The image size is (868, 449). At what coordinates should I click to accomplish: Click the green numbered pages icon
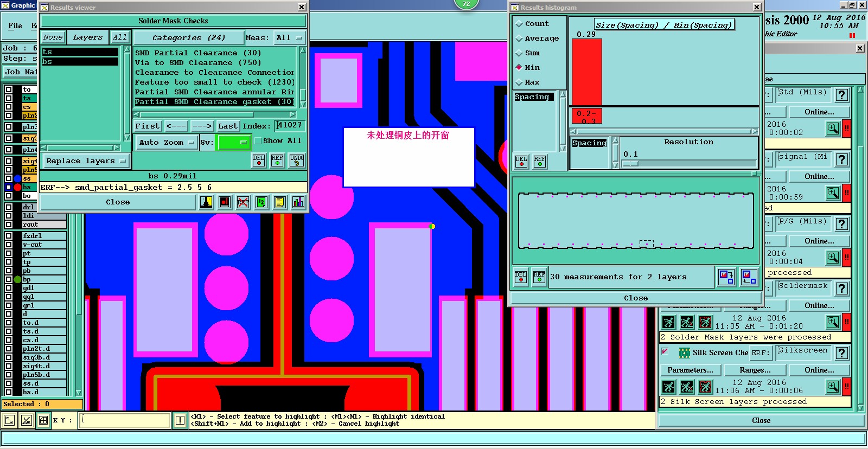261,202
